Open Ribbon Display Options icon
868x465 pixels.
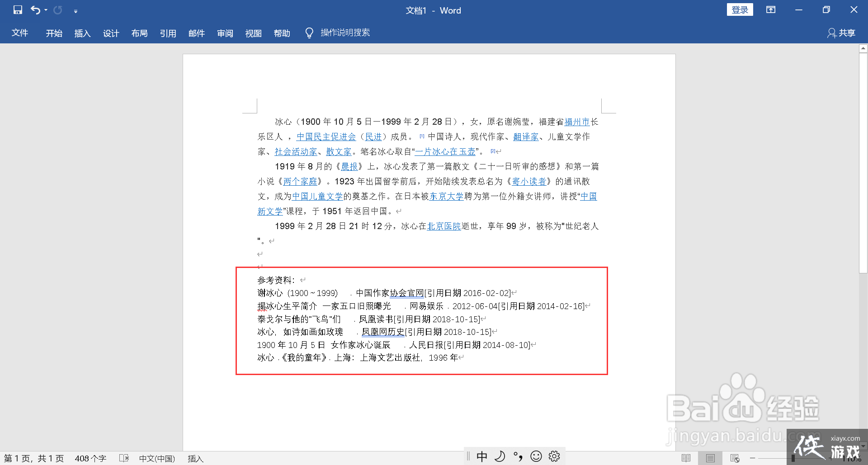tap(771, 10)
